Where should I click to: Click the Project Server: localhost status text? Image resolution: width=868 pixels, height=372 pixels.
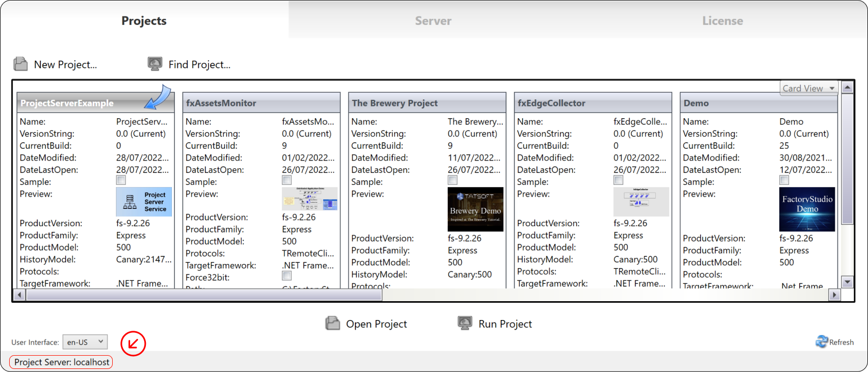(62, 362)
